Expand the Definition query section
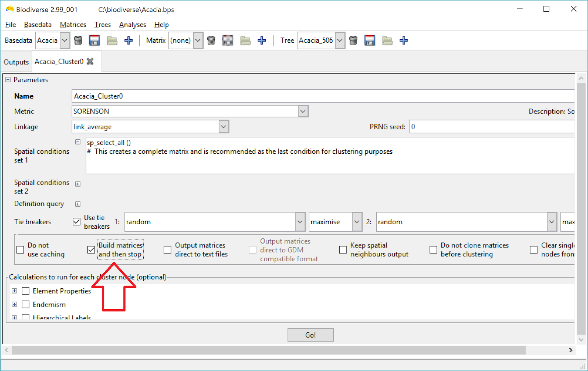 point(78,204)
